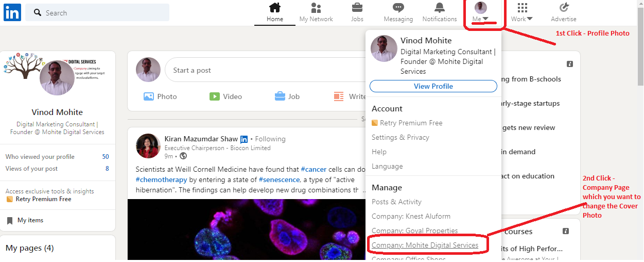
Task: Click the profile cover banner image
Action: [x=57, y=64]
